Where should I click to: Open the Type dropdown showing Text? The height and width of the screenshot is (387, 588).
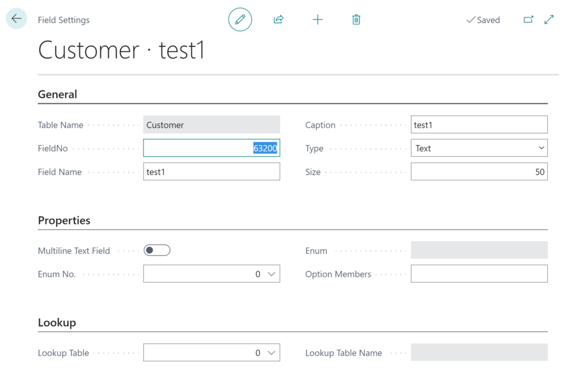coord(479,148)
